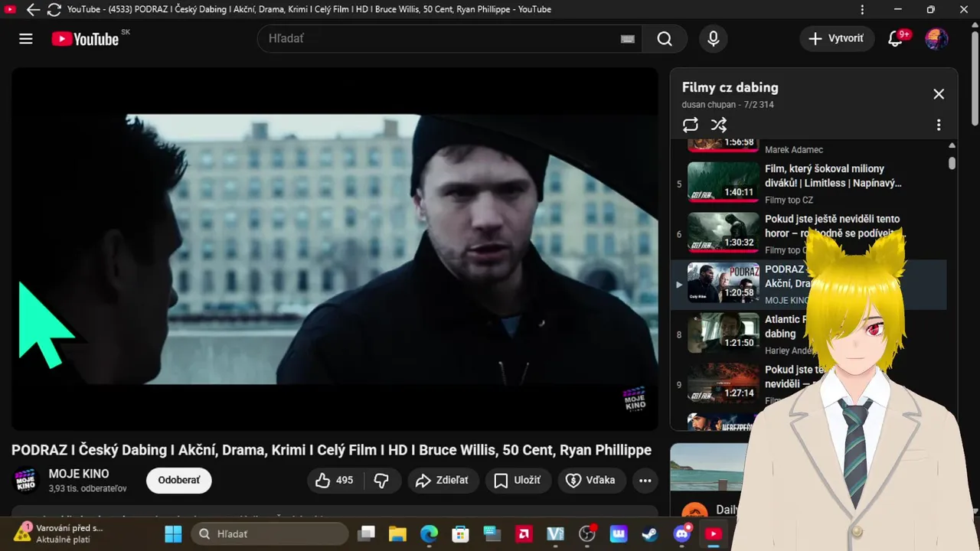Play the 1:27:14 playlist thumbnail
Viewport: 980px width, 551px height.
pyautogui.click(x=724, y=383)
